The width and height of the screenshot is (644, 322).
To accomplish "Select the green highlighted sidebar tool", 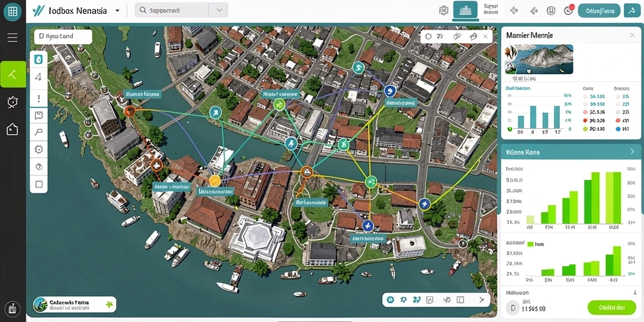I will (x=13, y=74).
